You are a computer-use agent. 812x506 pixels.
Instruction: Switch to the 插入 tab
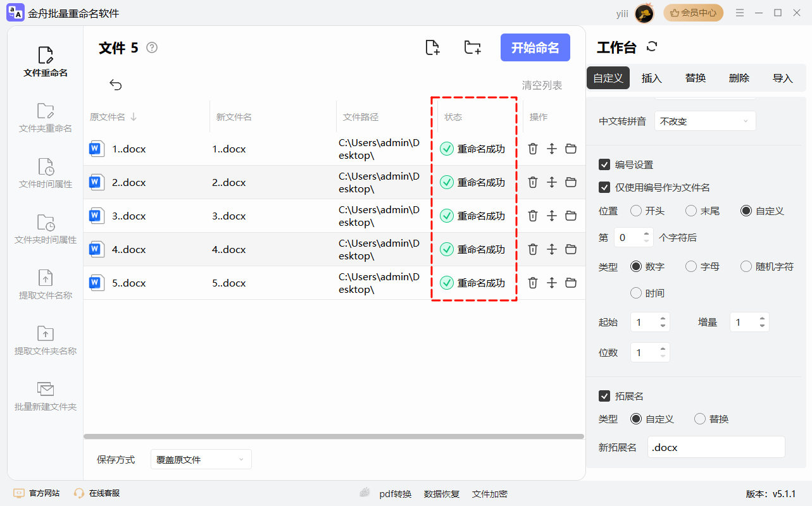coord(651,77)
